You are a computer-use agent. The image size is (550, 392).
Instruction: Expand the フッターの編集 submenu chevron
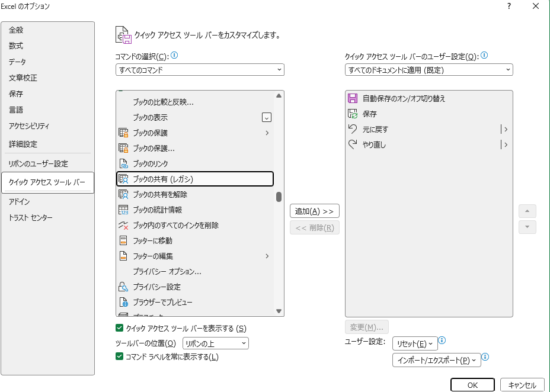click(x=267, y=256)
